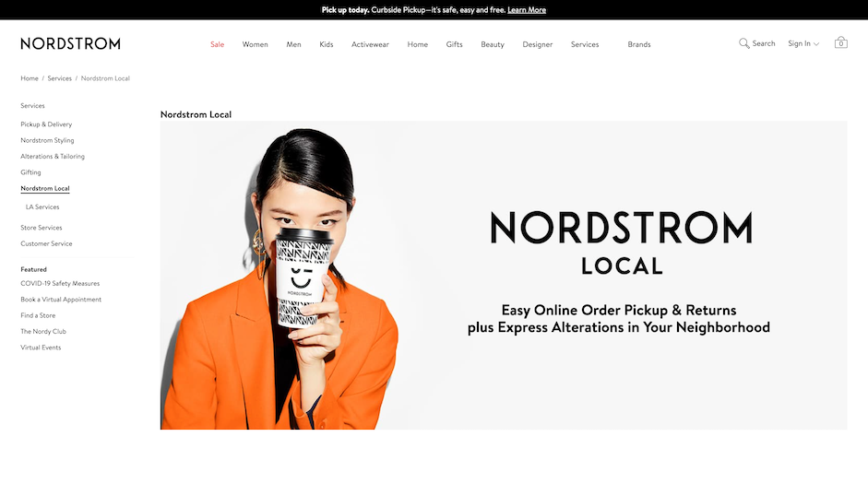Open The Nordy Club link

tap(43, 331)
